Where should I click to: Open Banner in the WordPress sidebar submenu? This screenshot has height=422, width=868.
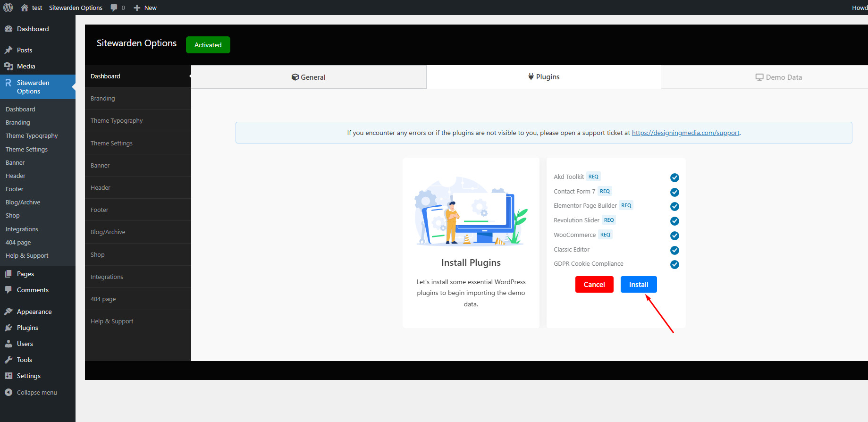click(15, 162)
